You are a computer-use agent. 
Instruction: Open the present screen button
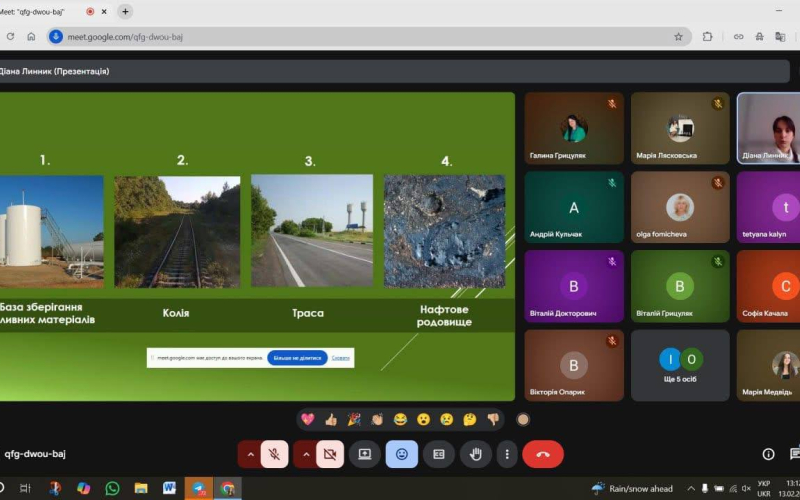pyautogui.click(x=364, y=454)
